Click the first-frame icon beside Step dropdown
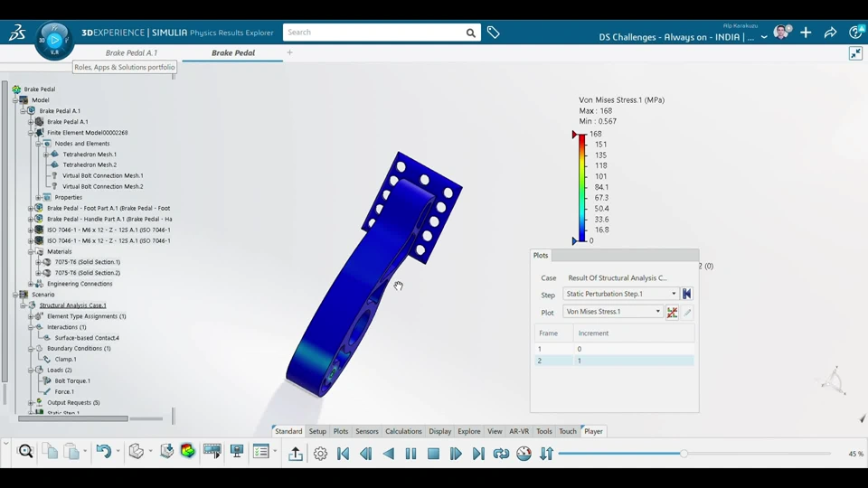This screenshot has width=868, height=488. (687, 294)
